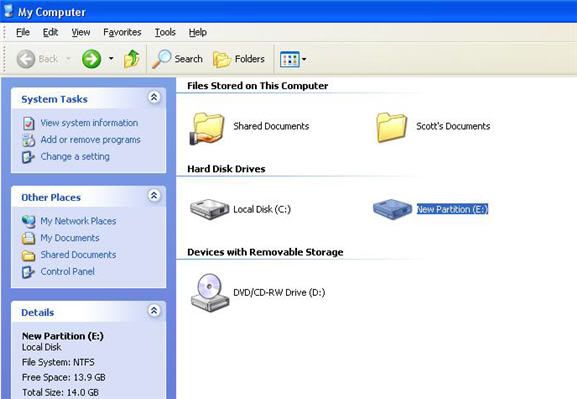Select the New Partition (E:) drive icon
This screenshot has width=577, height=399.
[x=392, y=209]
